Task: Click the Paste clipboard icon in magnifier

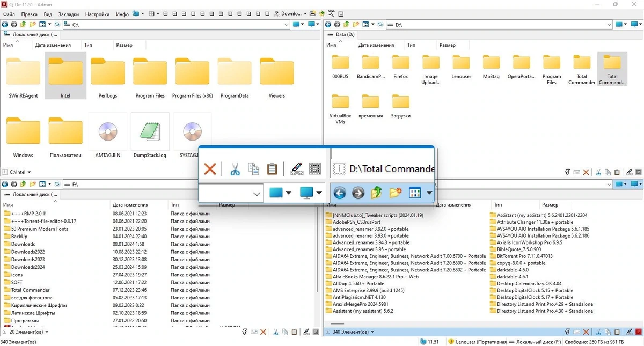Action: tap(272, 170)
